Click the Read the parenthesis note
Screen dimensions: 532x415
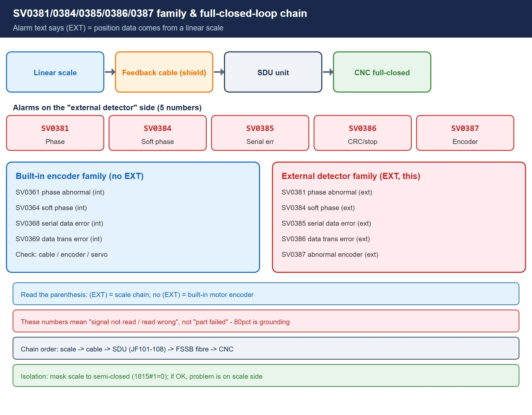[x=266, y=294]
